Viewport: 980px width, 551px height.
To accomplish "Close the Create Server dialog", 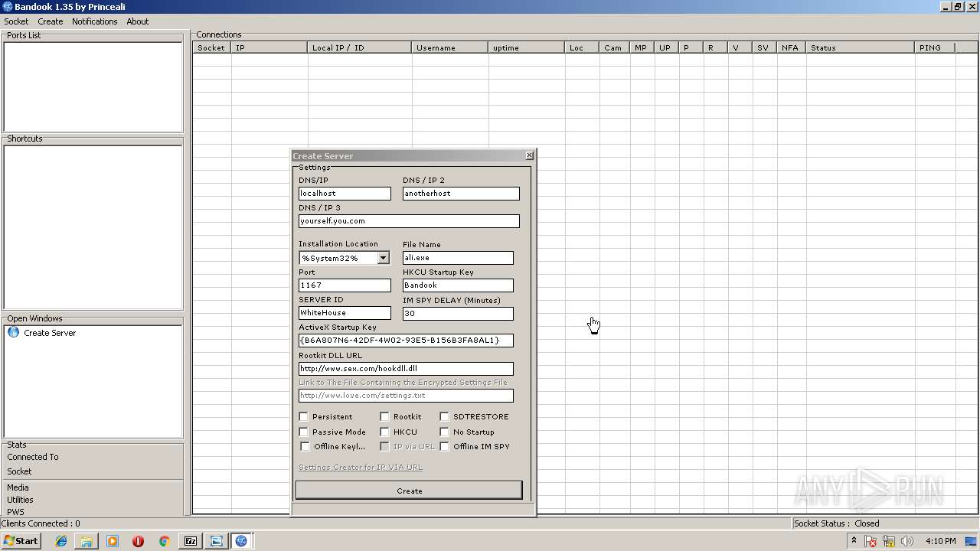I will tap(529, 155).
